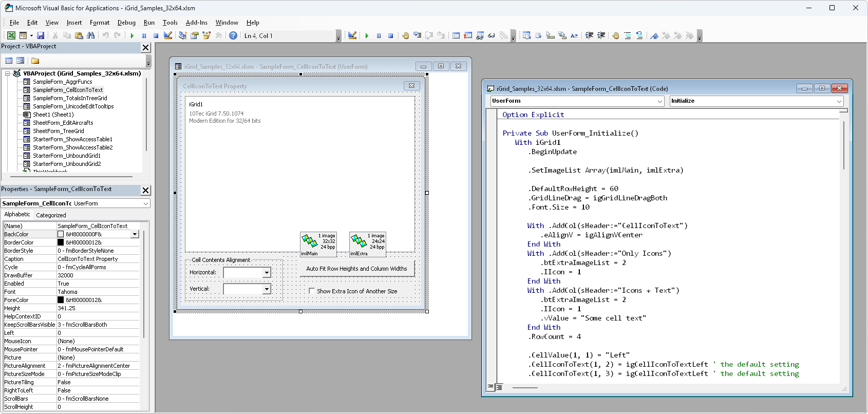
Task: Check Show Extra Icon of Another Size
Action: [312, 291]
